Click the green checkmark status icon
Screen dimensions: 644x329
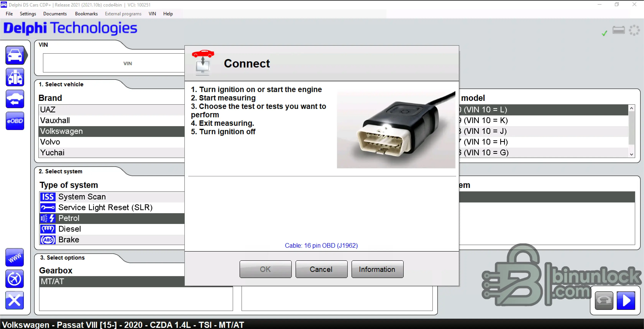604,33
